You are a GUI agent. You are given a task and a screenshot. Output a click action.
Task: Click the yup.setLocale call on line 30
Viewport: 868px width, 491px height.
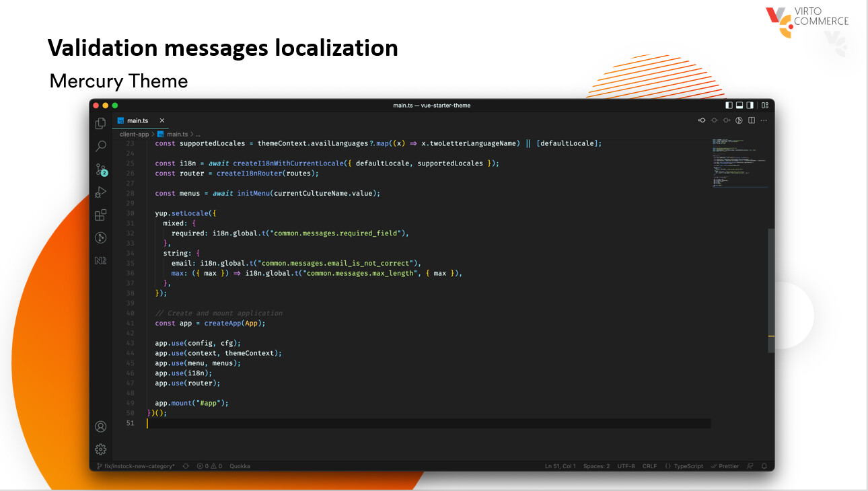pos(186,213)
